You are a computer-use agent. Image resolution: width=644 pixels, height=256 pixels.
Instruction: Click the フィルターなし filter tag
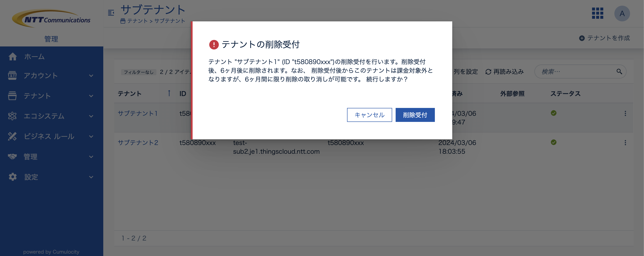coord(139,72)
